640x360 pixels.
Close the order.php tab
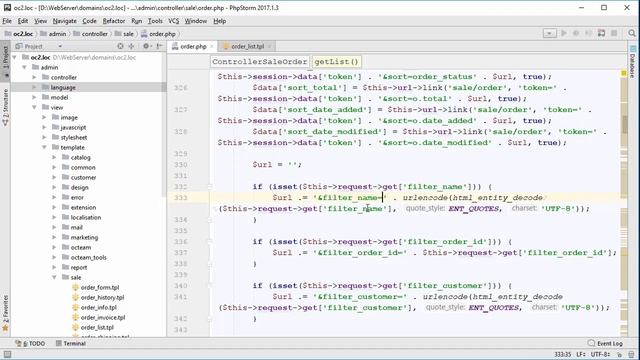click(212, 47)
